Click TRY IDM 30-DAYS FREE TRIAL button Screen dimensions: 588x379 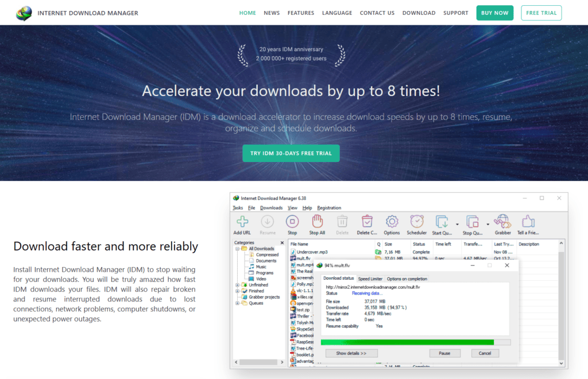tap(291, 153)
